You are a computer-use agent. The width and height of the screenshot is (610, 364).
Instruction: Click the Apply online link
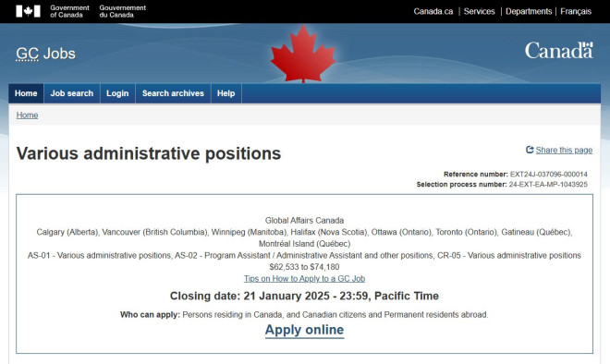click(305, 330)
